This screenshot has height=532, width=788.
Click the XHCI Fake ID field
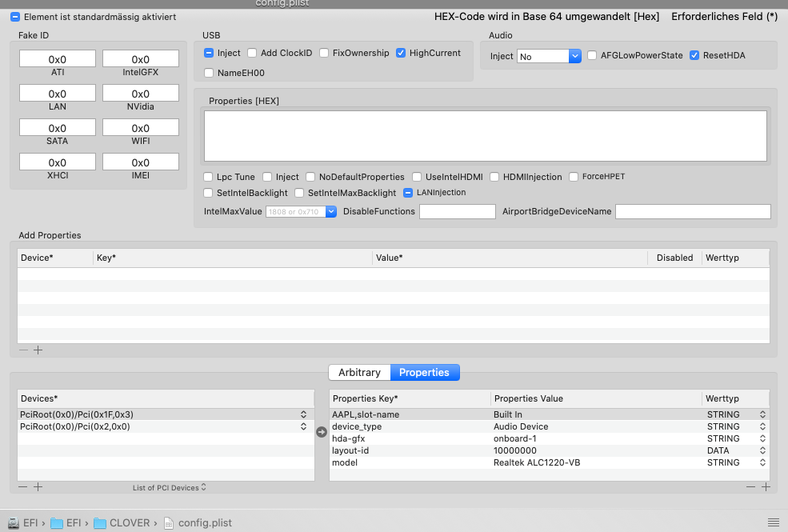(58, 162)
